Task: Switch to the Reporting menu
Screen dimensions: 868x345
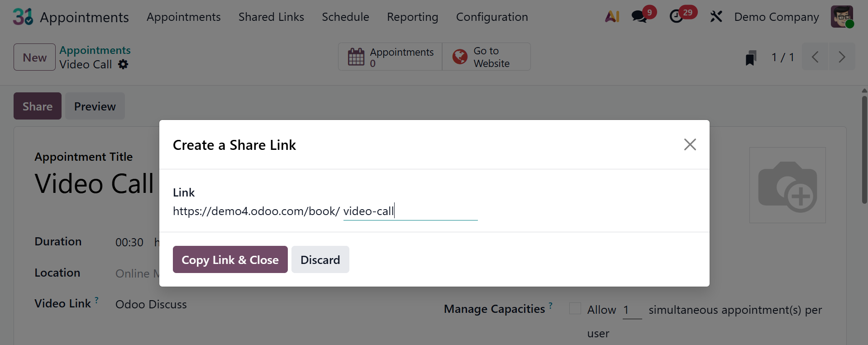Action: click(x=412, y=17)
